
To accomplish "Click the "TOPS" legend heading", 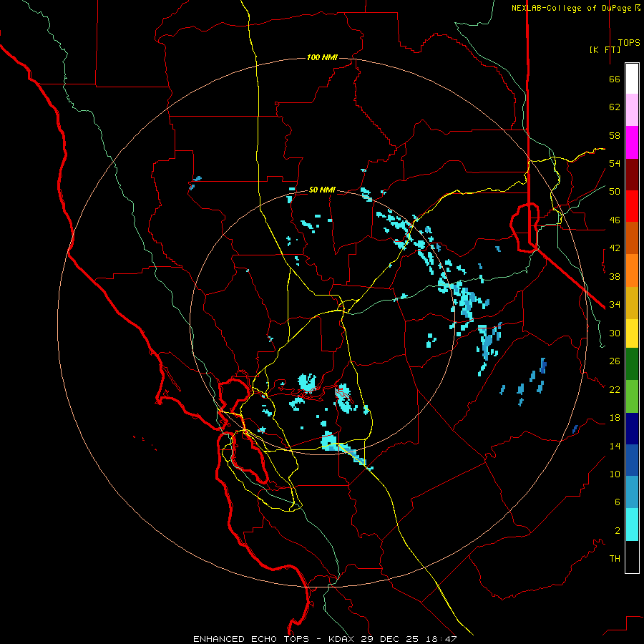I will (x=629, y=43).
